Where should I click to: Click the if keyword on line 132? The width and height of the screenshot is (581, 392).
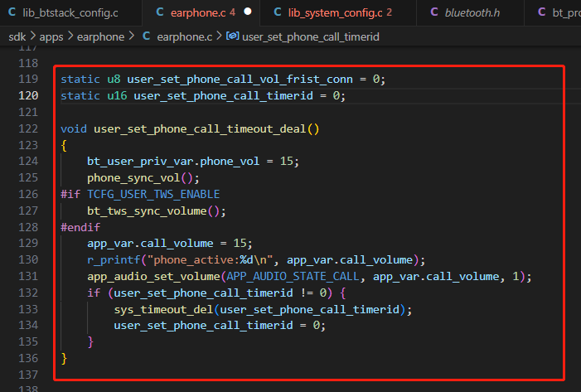point(94,293)
